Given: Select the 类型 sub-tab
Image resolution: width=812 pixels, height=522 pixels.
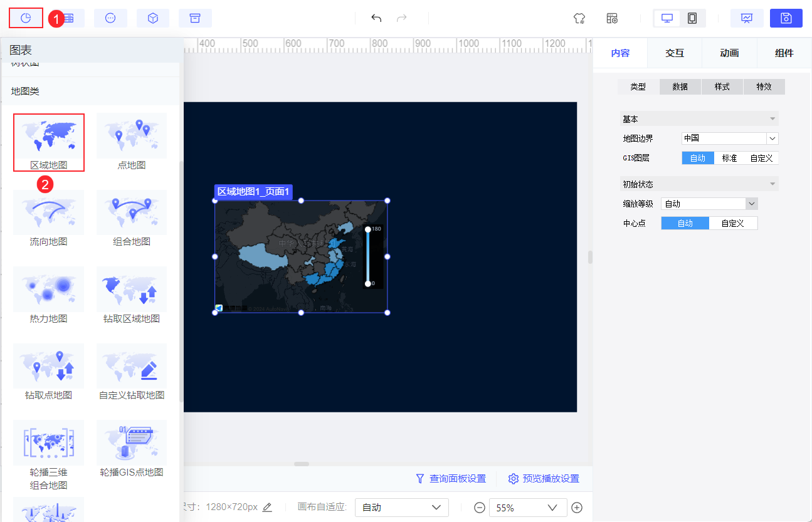Looking at the screenshot, I should point(638,87).
